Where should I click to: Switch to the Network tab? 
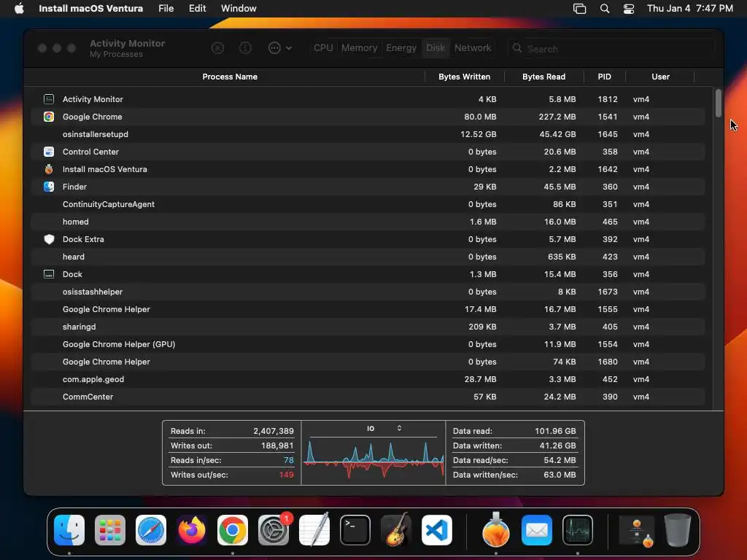click(x=473, y=48)
